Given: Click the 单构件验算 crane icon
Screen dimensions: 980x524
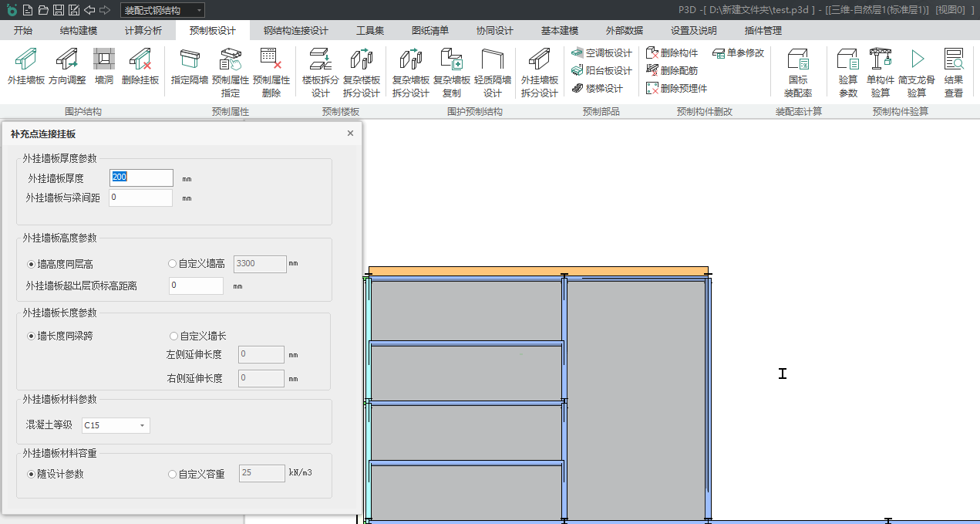Looking at the screenshot, I should pyautogui.click(x=881, y=60).
